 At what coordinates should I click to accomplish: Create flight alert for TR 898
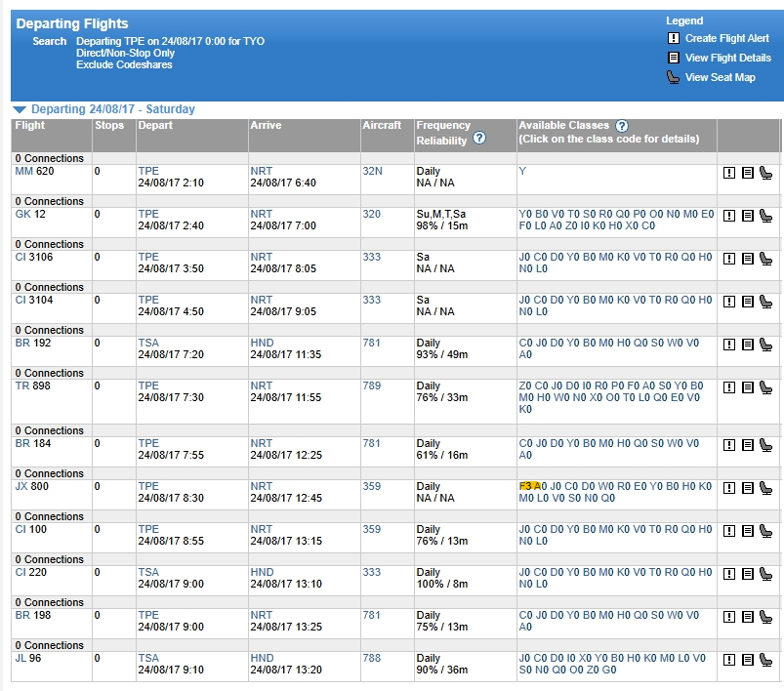click(729, 387)
